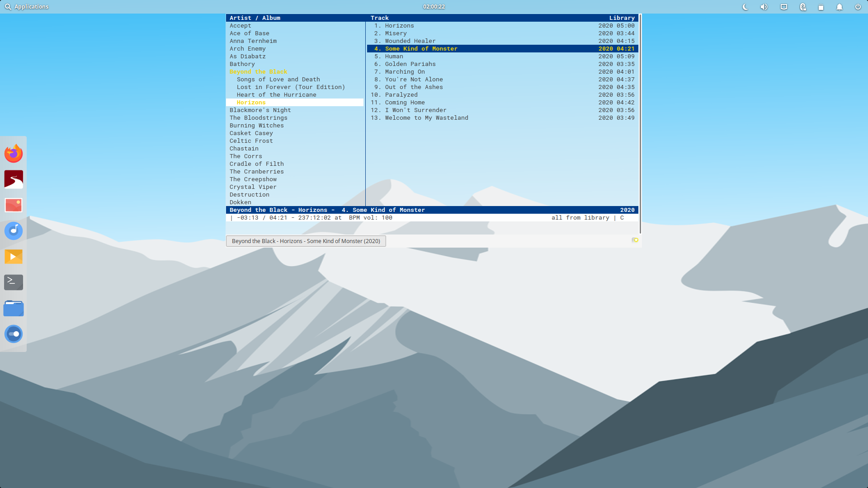The height and width of the screenshot is (488, 868).
Task: Select the highlighted Horizons album row
Action: pyautogui.click(x=295, y=103)
